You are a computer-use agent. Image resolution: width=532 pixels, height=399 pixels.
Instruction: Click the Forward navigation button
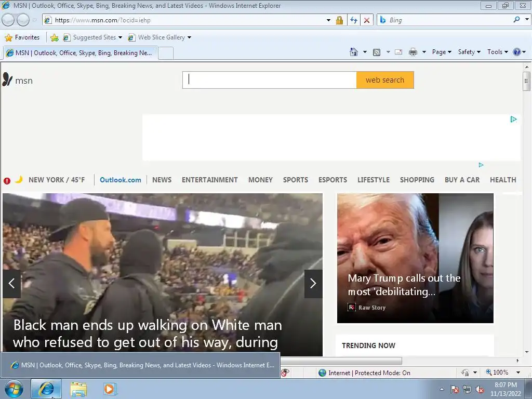click(x=23, y=20)
